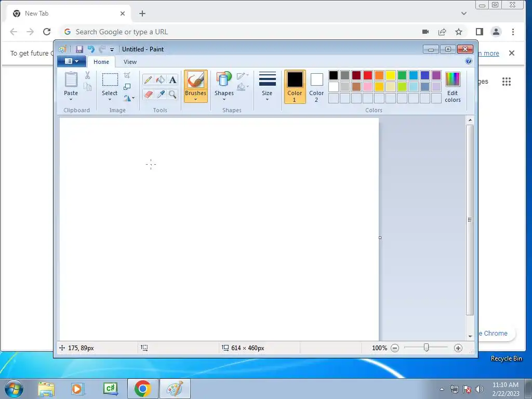This screenshot has height=399, width=532.
Task: Click the Paint app icon in title bar
Action: pos(62,49)
